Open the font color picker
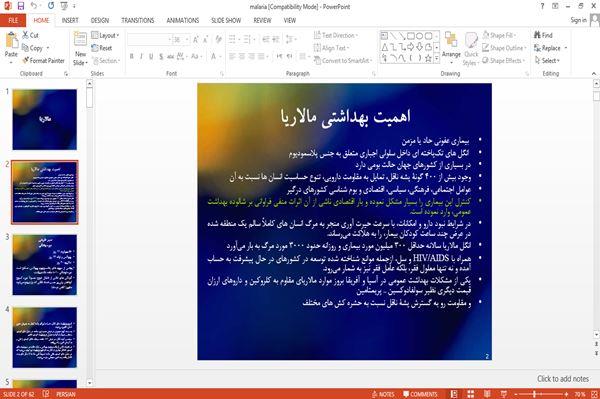The image size is (600, 399). [x=214, y=57]
